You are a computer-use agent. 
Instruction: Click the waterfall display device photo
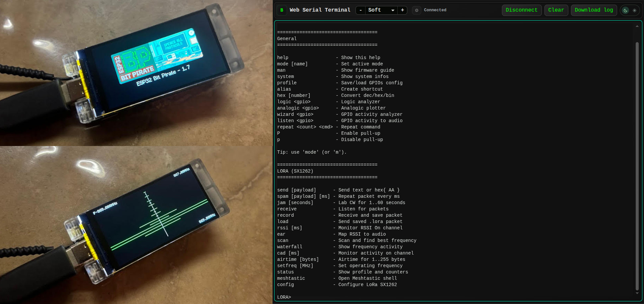[136, 225]
